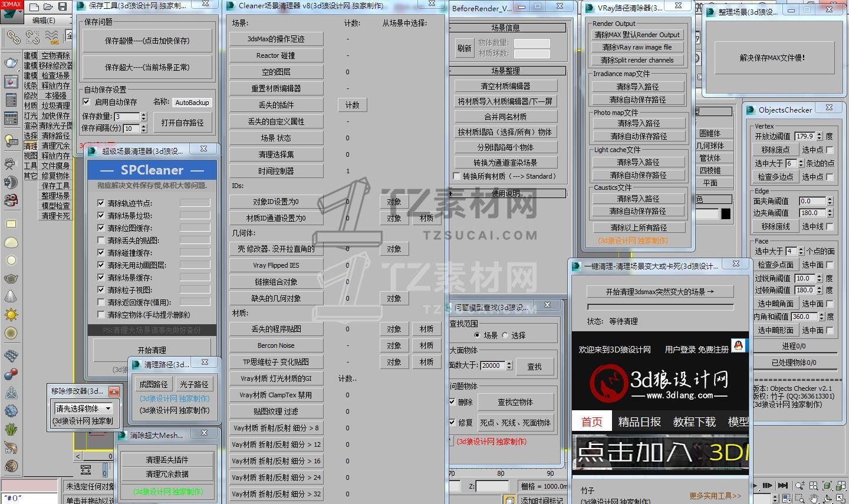The image size is (849, 504).
Task: Click the Z: coordinate input field
Action: pyautogui.click(x=492, y=486)
